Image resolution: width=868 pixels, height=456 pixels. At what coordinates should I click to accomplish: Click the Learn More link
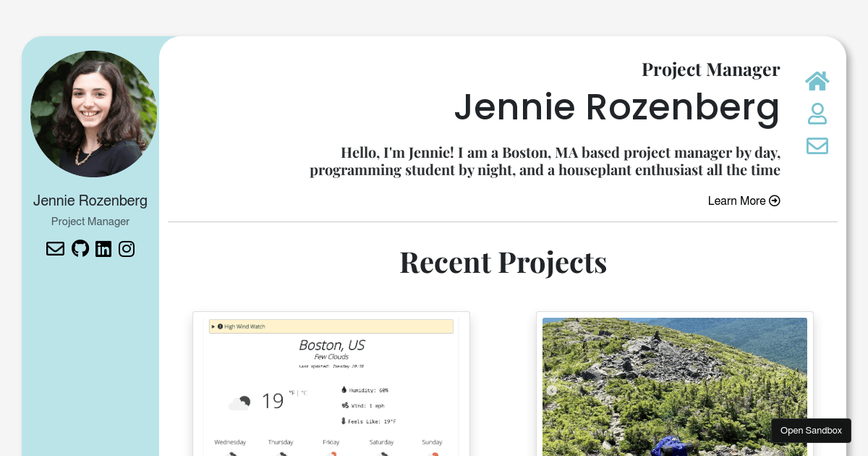[x=744, y=200]
